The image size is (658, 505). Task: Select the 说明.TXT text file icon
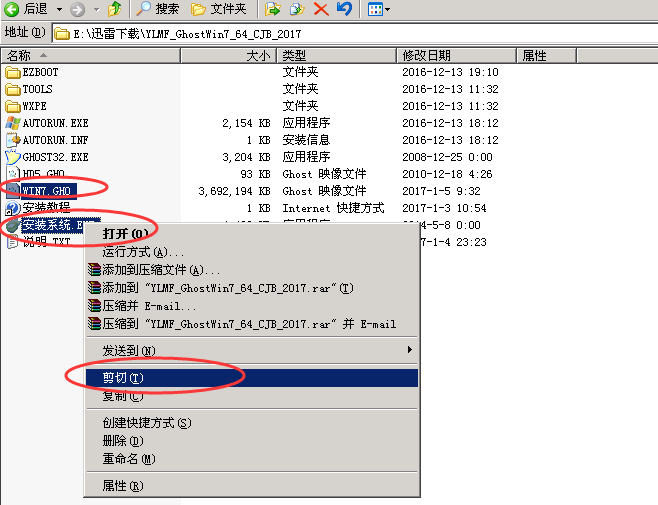[x=13, y=242]
